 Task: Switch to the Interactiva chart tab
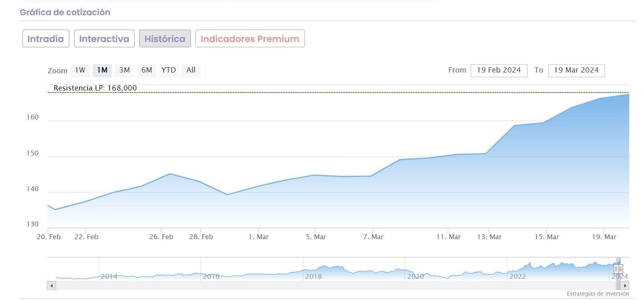[x=104, y=39]
